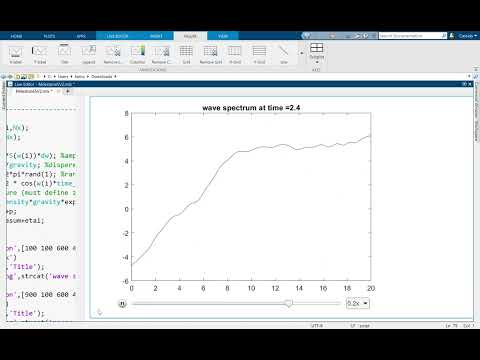Image resolution: width=480 pixels, height=360 pixels.
Task: Click Users in the folder path
Action: pos(63,76)
